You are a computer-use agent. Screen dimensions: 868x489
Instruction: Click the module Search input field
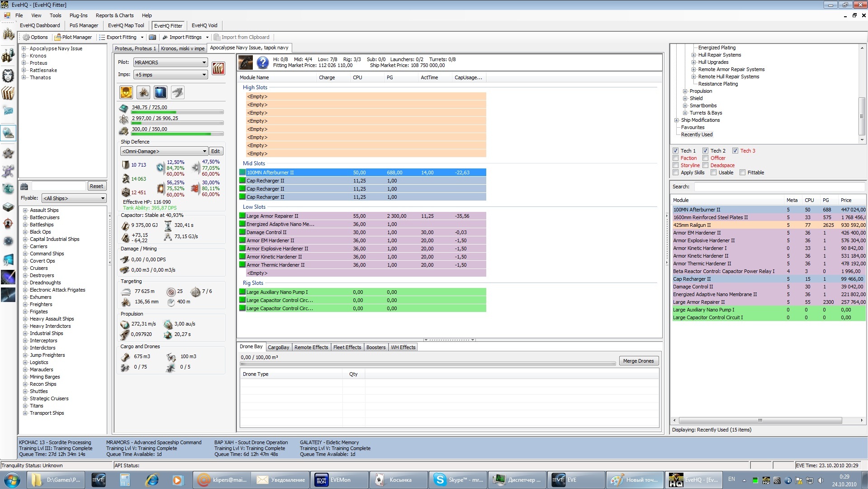click(780, 187)
